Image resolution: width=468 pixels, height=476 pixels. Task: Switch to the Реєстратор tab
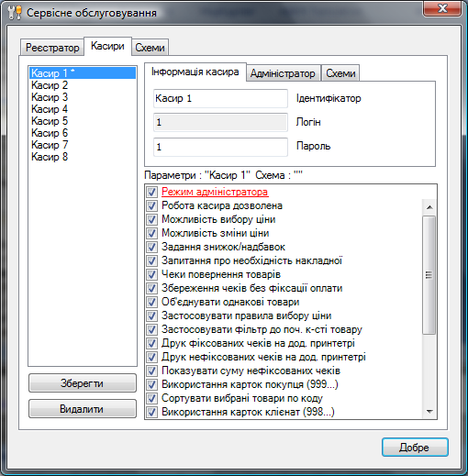[52, 48]
